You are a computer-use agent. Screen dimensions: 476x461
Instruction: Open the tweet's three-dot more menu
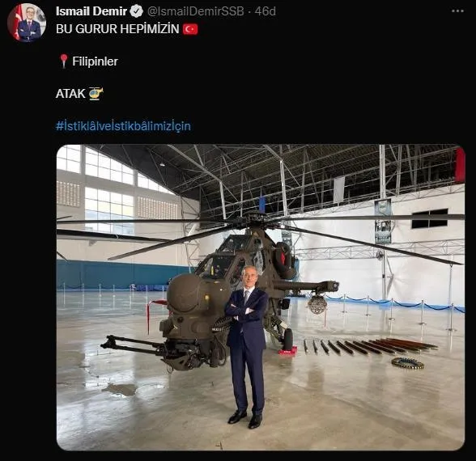(457, 11)
